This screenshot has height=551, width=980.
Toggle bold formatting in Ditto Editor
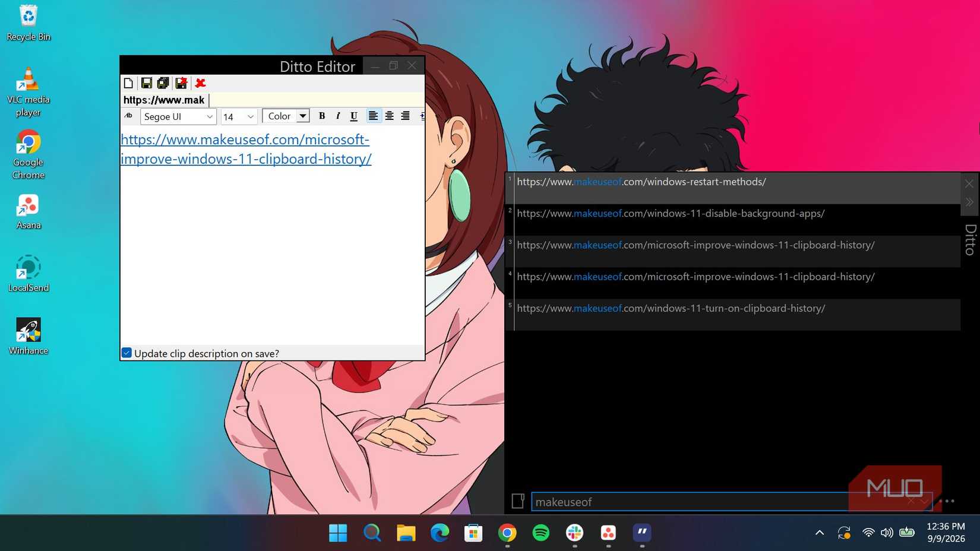[x=322, y=116]
